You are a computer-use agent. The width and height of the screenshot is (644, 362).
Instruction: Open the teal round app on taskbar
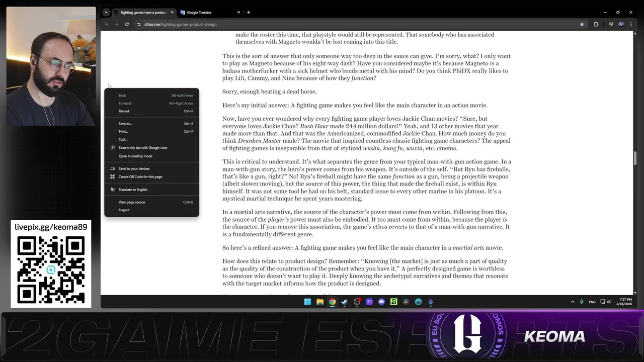(x=419, y=302)
